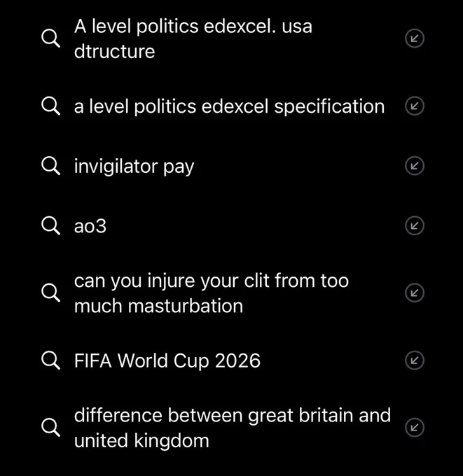Tap the arrow icon for 'usa dtructure' suggestion
This screenshot has height=476, width=463.
coord(415,38)
